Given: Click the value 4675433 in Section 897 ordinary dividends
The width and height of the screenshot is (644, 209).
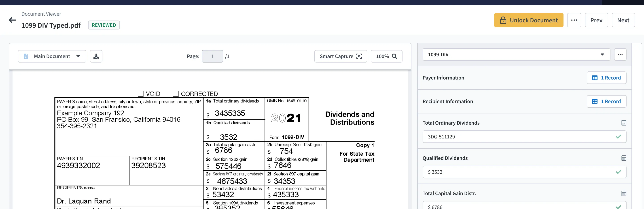Looking at the screenshot, I should [232, 181].
